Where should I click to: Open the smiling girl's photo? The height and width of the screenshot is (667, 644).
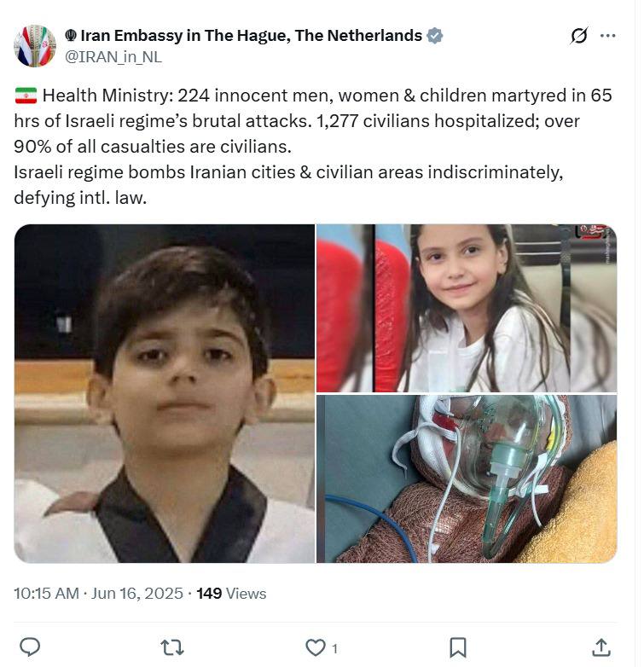pos(467,309)
